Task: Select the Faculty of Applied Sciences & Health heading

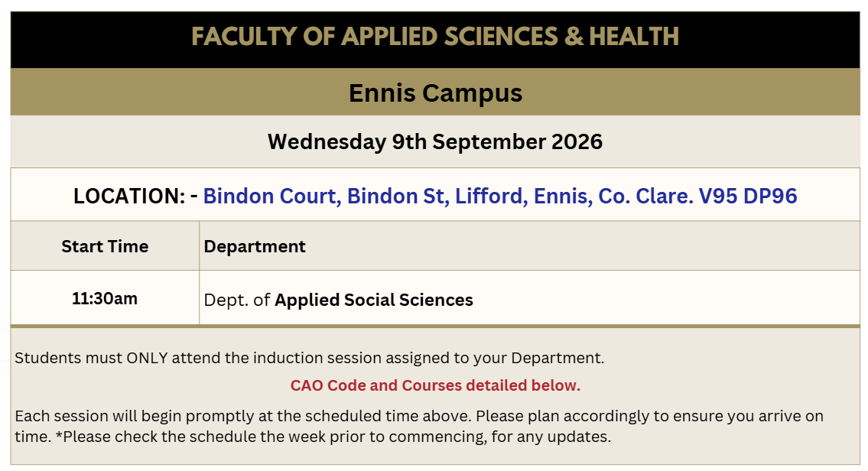Action: (435, 37)
